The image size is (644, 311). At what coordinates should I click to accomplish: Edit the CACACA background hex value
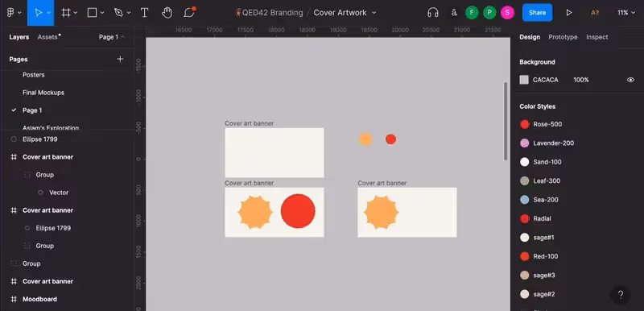(546, 80)
